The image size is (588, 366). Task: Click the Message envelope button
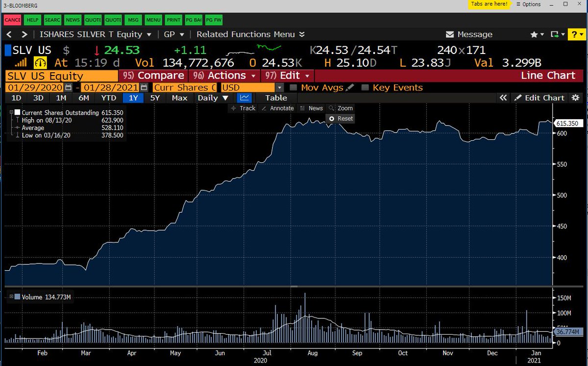pyautogui.click(x=469, y=34)
